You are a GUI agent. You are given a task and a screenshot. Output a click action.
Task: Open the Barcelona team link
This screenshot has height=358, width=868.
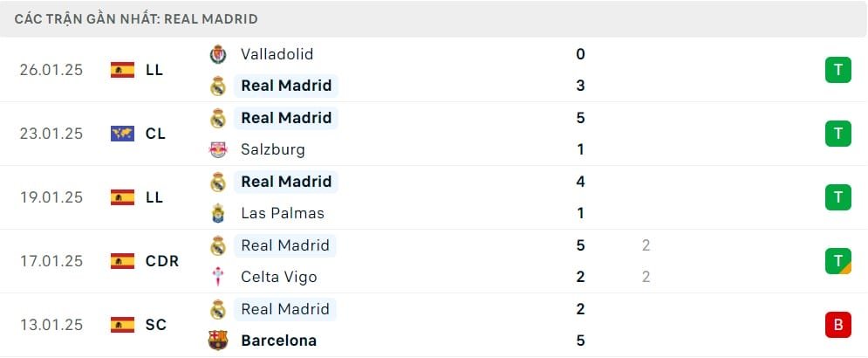coord(278,341)
